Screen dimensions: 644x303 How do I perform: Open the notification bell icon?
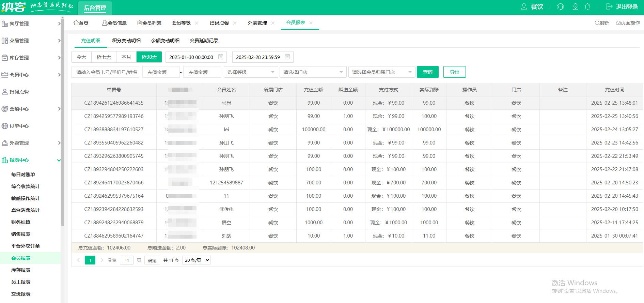coord(587,7)
